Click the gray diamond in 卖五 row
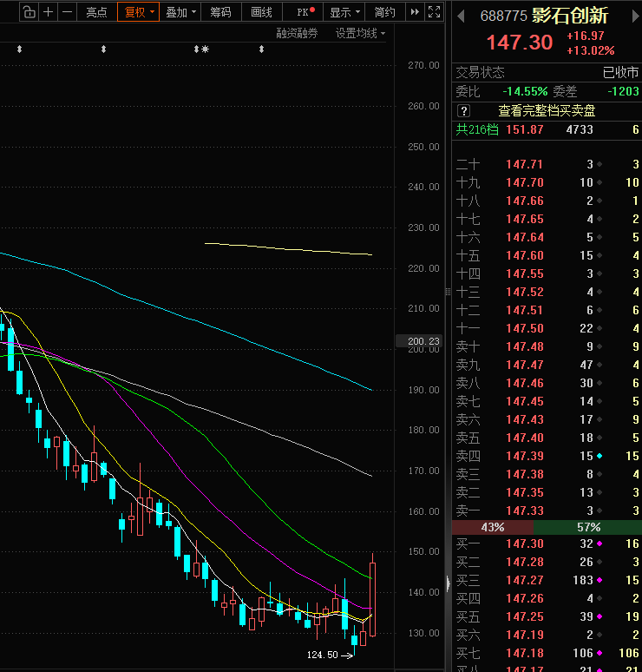Image resolution: width=642 pixels, height=672 pixels. [599, 438]
